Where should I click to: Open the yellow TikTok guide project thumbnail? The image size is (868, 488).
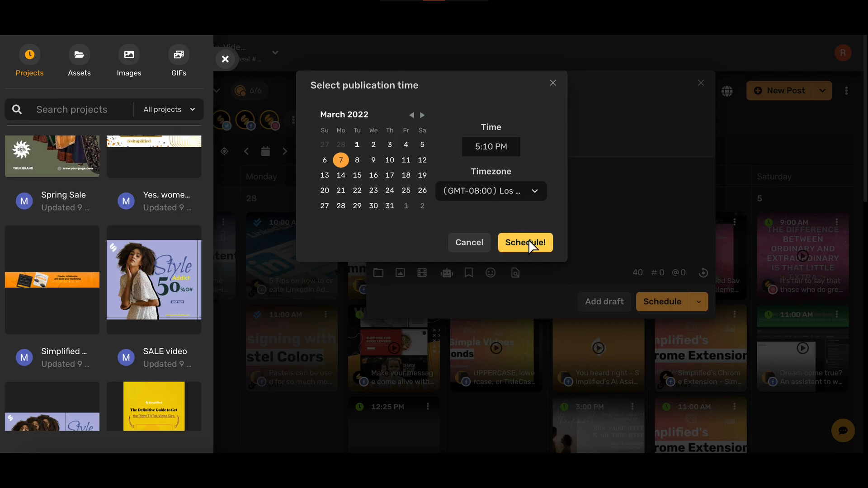click(154, 406)
